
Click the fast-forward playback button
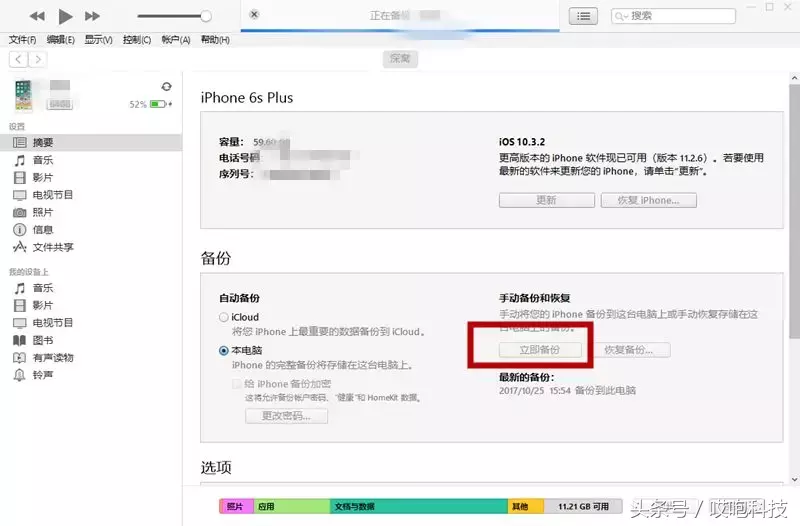(92, 16)
